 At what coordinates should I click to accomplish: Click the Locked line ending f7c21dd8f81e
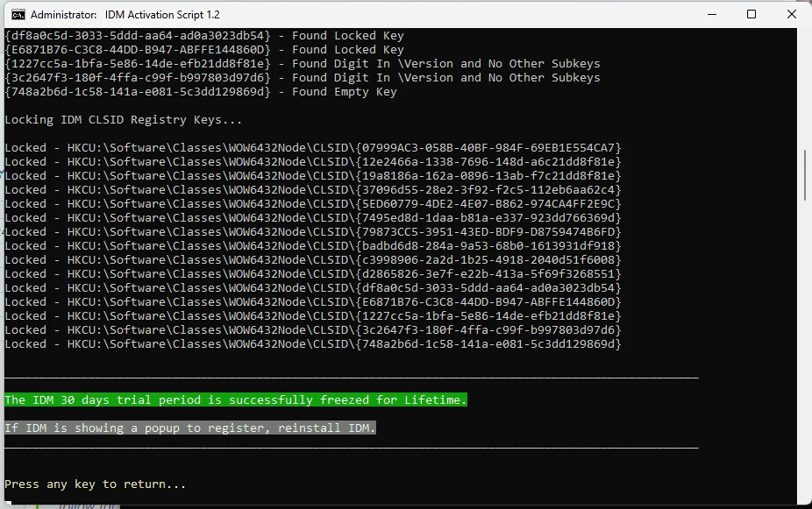pyautogui.click(x=313, y=176)
